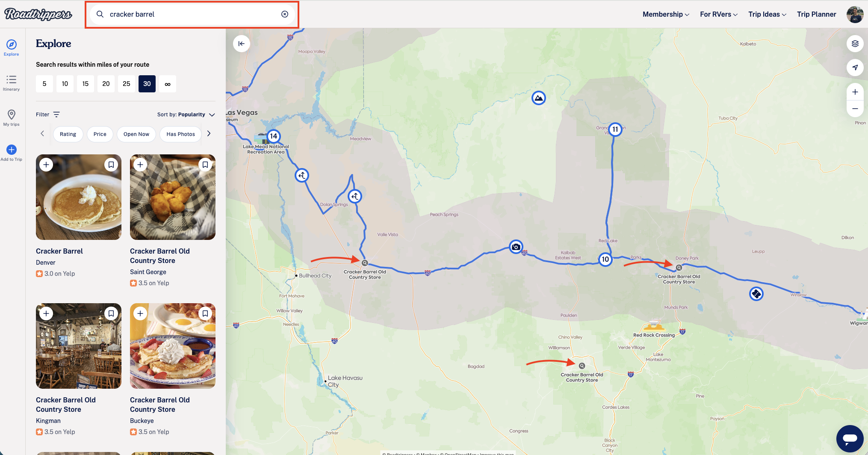Toggle the Has Photos filter
Image resolution: width=868 pixels, height=455 pixels.
[x=181, y=134]
